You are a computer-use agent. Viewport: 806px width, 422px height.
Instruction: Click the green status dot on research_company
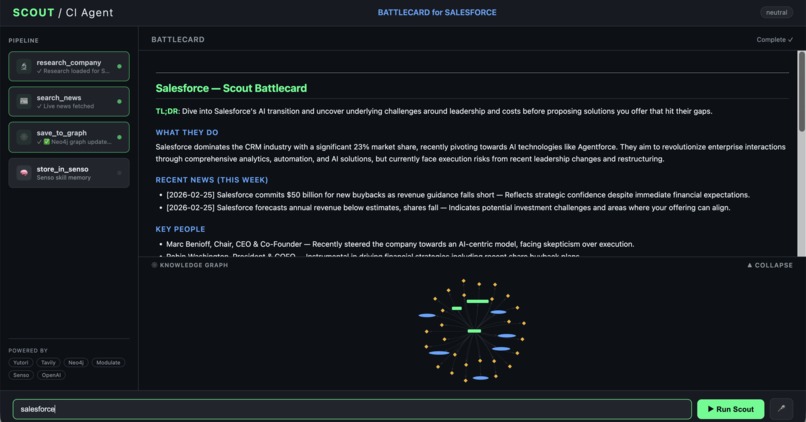coord(119,66)
